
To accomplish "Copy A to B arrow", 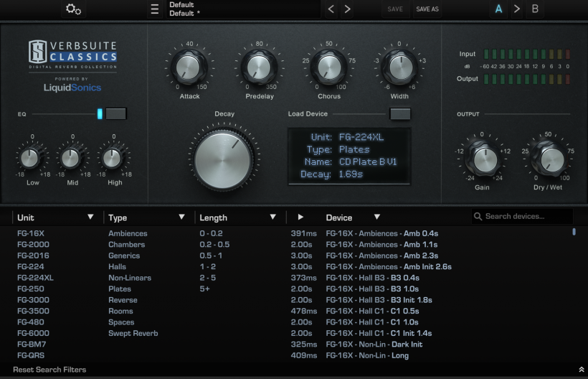I will tap(517, 9).
